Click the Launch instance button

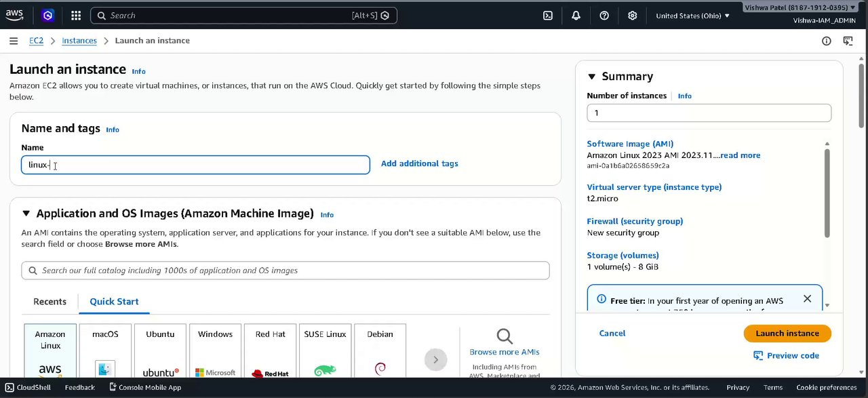pos(787,333)
